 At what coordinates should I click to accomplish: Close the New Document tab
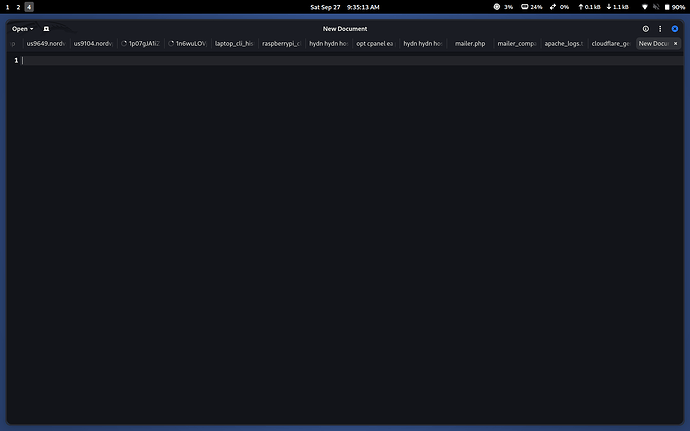(676, 44)
